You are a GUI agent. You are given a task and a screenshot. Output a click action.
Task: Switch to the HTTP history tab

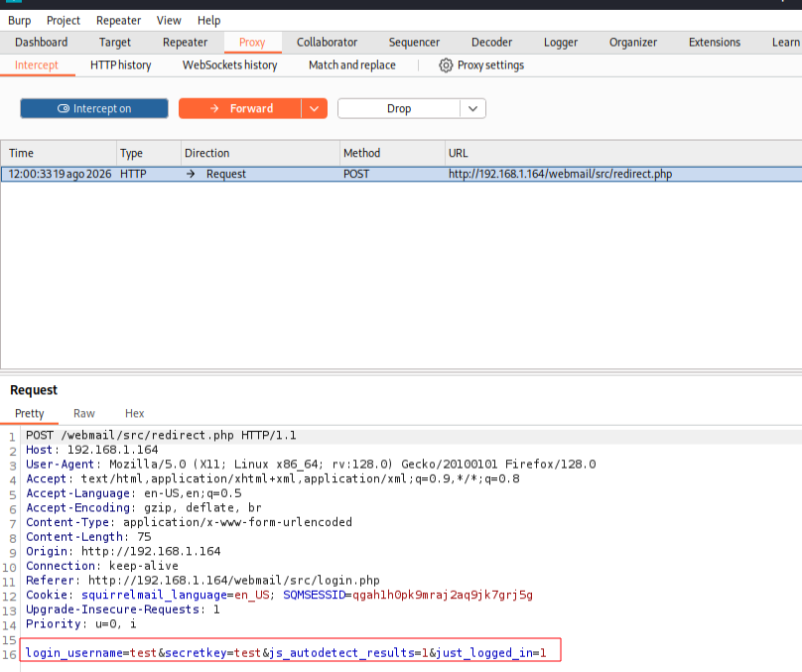[121, 65]
